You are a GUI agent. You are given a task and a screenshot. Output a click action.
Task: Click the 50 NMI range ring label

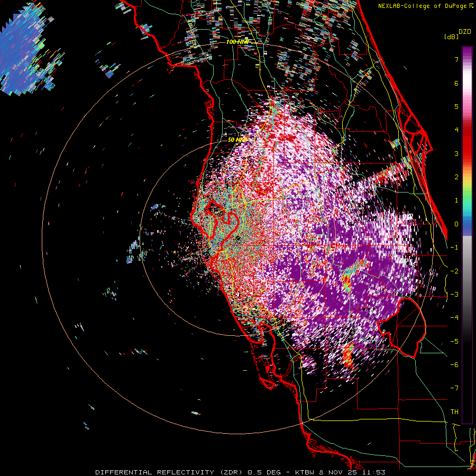tap(237, 140)
